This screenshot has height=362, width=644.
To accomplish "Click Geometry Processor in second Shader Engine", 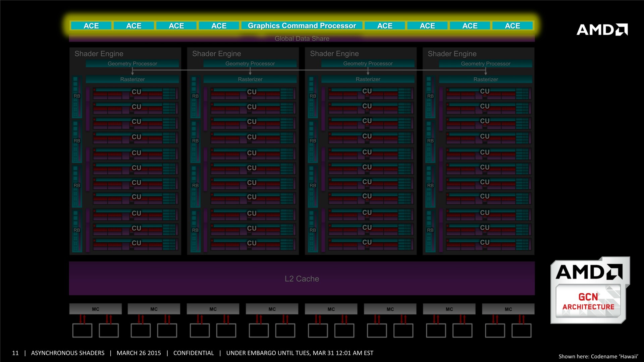I will point(250,64).
